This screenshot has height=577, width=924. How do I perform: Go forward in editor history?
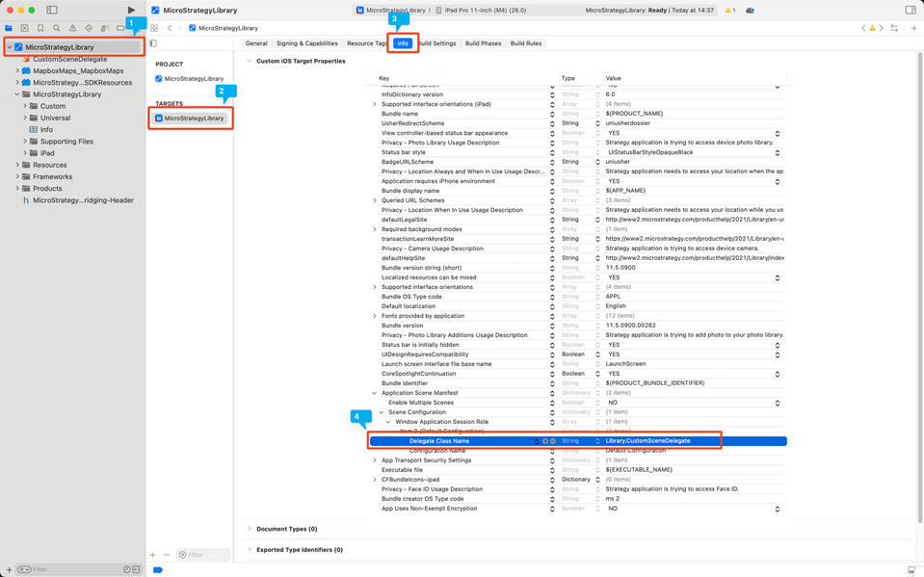(180, 28)
